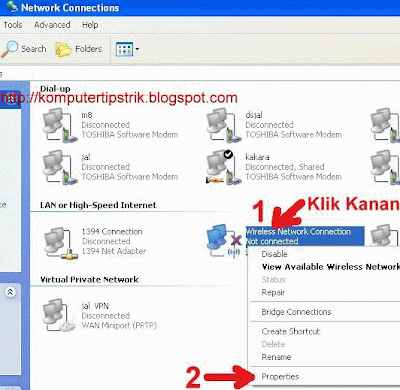The width and height of the screenshot is (400, 390).
Task: Open the Tools menu
Action: tap(13, 25)
